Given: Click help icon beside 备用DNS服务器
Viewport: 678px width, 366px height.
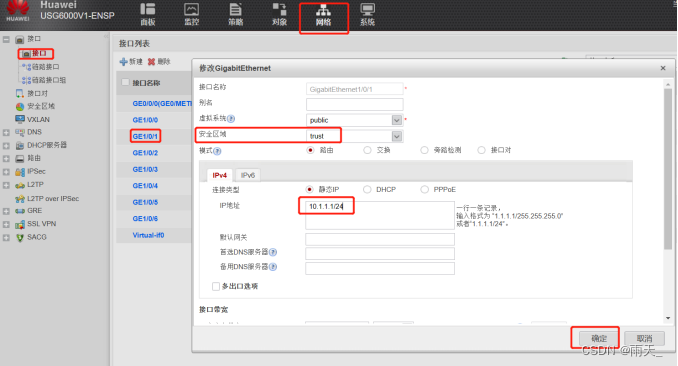Looking at the screenshot, I should 273,267.
